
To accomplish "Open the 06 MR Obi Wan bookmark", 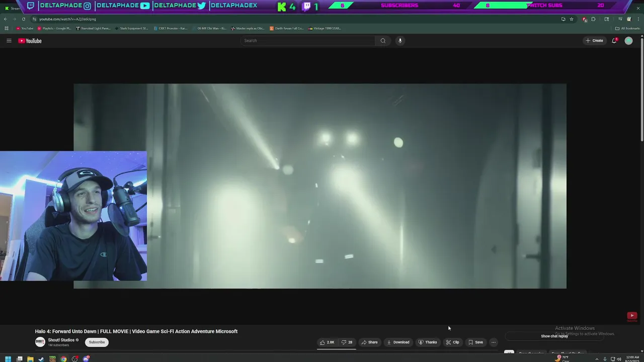I will pyautogui.click(x=209, y=28).
